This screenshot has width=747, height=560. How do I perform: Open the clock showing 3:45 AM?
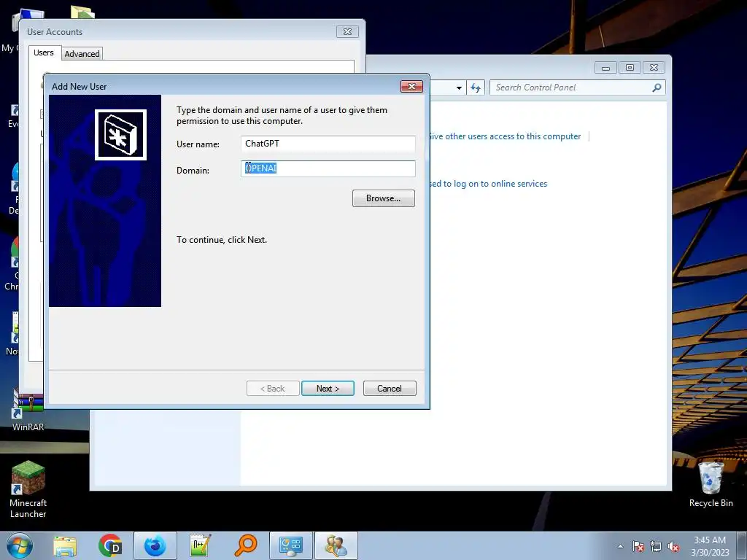[x=710, y=546]
